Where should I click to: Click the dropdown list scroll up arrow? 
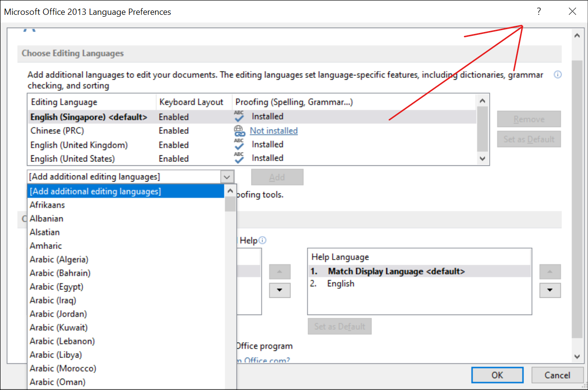(x=230, y=191)
